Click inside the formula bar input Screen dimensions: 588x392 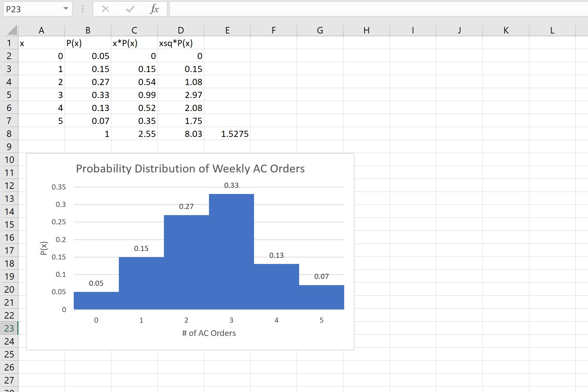(378, 9)
